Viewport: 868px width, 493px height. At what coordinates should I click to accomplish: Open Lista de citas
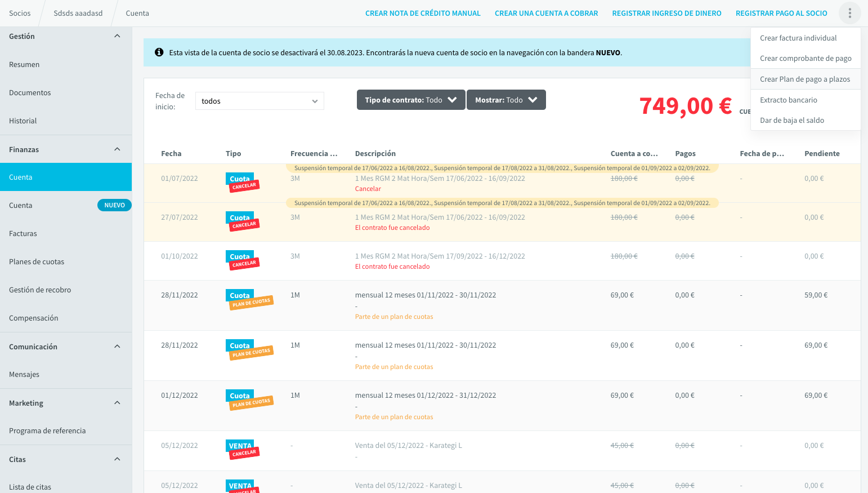[66, 487]
